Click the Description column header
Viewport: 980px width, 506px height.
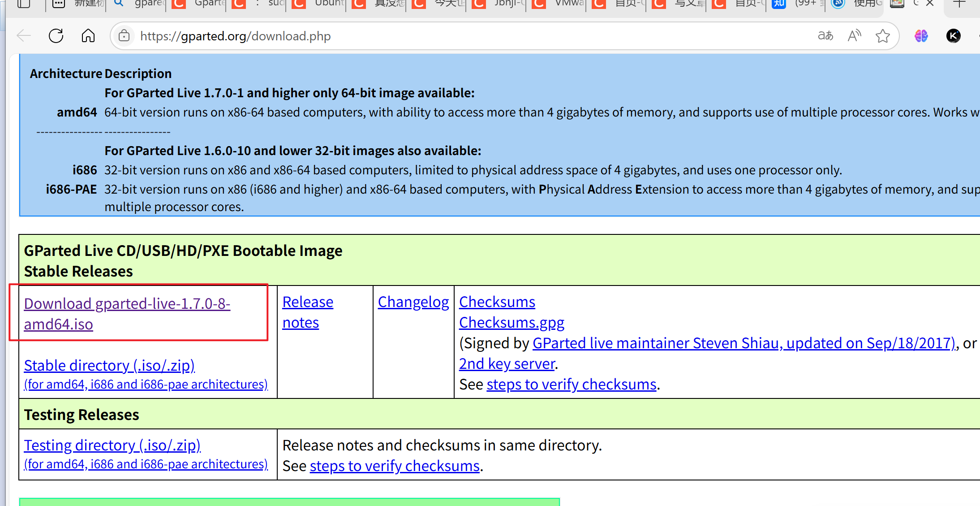pyautogui.click(x=138, y=74)
